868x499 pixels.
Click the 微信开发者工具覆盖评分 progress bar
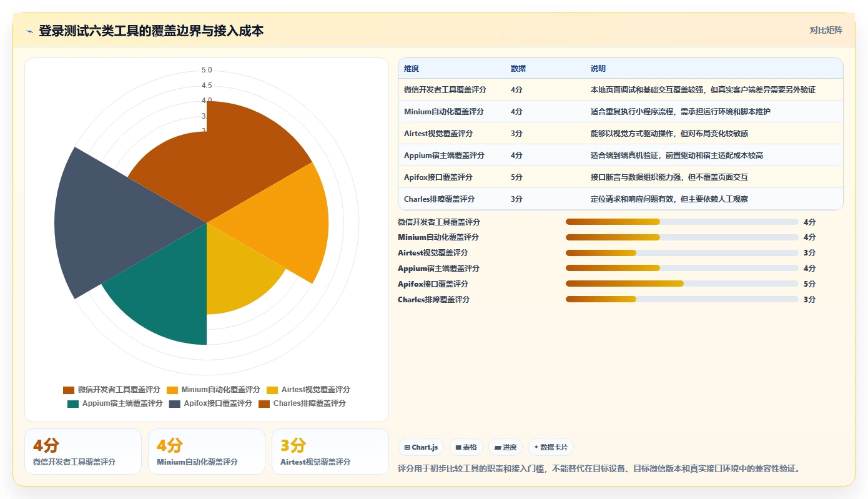(682, 222)
